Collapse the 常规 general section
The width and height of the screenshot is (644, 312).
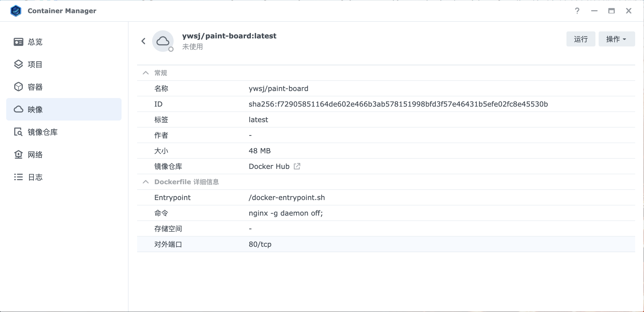146,73
